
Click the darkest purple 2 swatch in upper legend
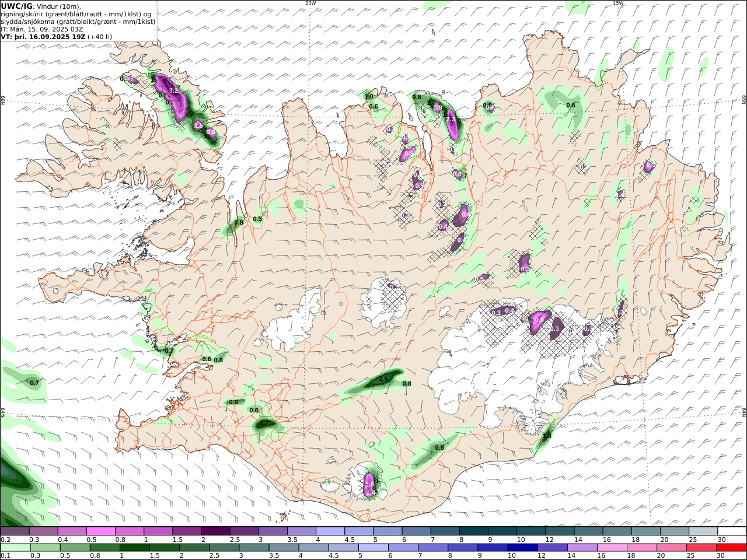click(215, 531)
